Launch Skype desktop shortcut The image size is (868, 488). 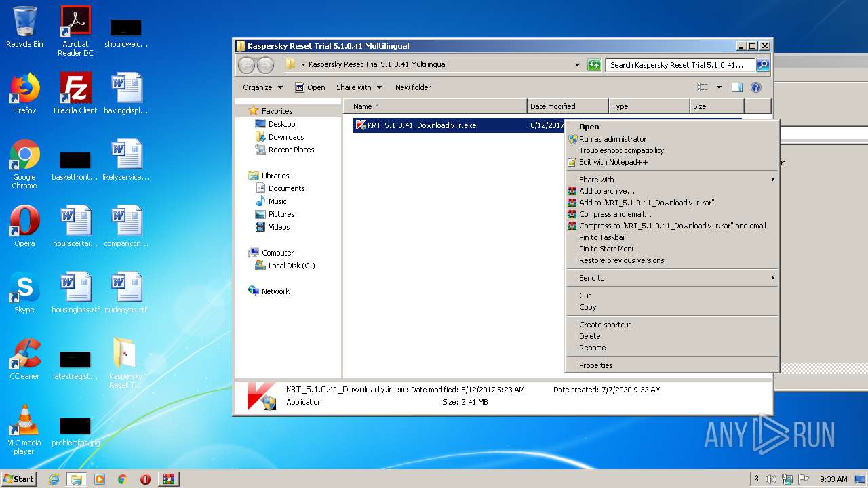click(24, 293)
